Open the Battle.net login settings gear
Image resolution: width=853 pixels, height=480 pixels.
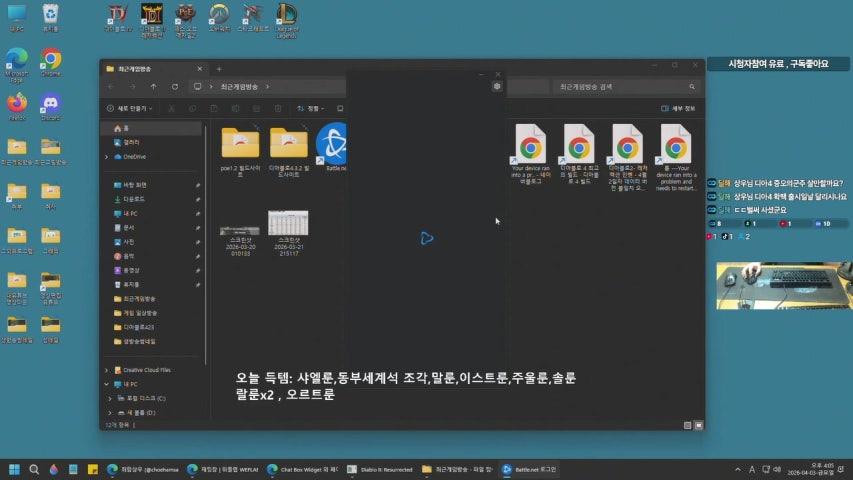tap(497, 87)
